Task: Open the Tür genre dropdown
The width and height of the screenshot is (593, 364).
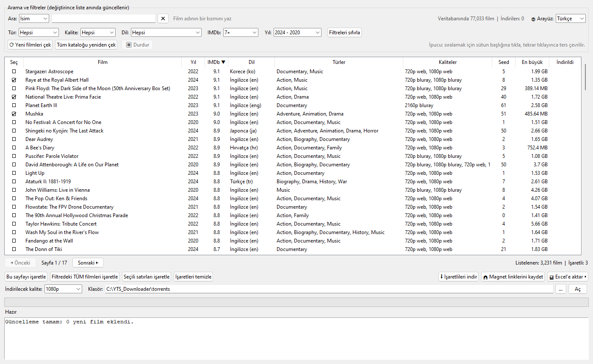Action: (39, 32)
